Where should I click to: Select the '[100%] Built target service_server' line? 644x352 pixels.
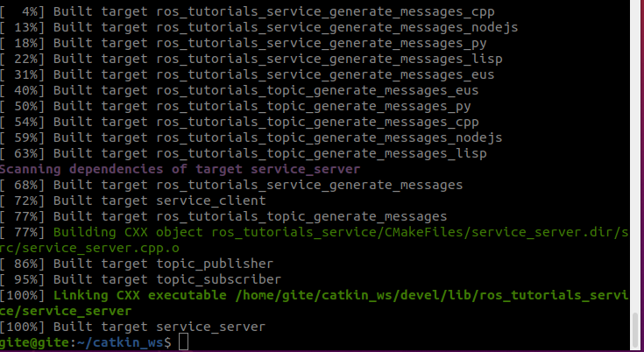click(132, 327)
